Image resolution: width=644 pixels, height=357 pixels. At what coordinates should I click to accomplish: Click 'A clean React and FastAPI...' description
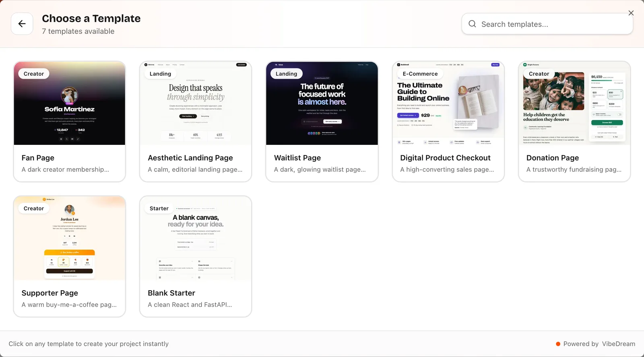tap(190, 305)
